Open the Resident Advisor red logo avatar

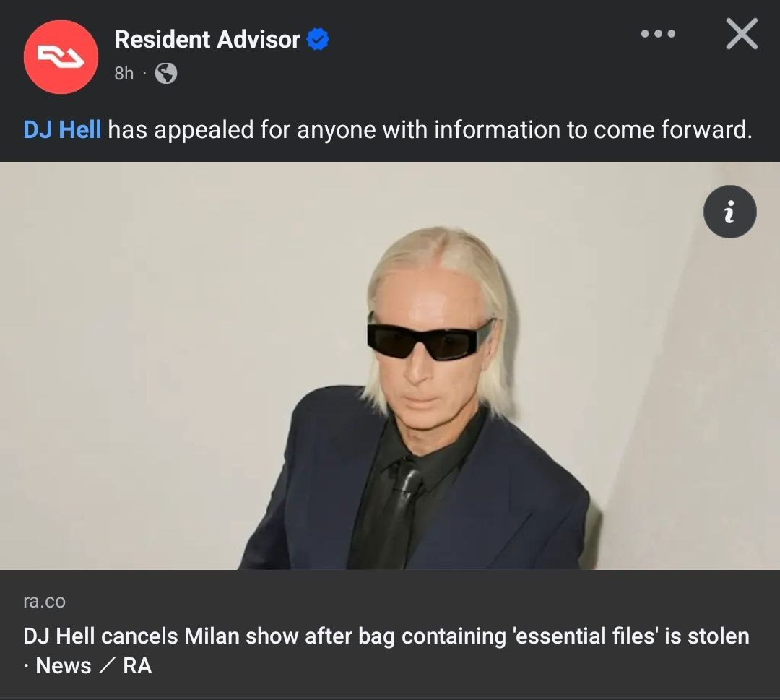click(x=61, y=57)
